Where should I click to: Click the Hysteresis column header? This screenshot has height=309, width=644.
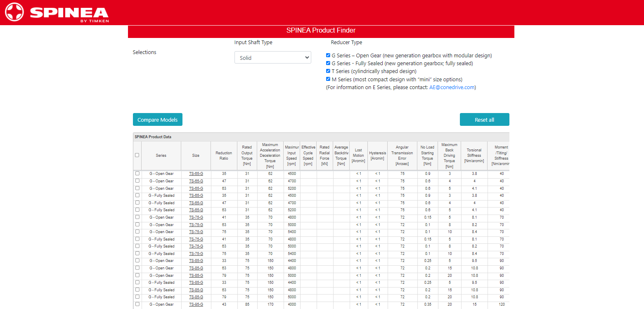point(377,156)
